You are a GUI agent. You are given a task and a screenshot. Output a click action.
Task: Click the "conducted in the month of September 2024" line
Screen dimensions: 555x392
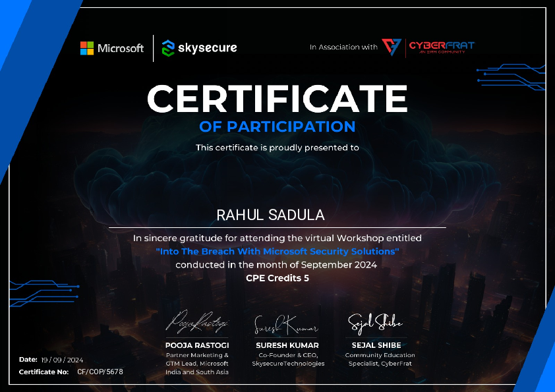click(x=276, y=265)
